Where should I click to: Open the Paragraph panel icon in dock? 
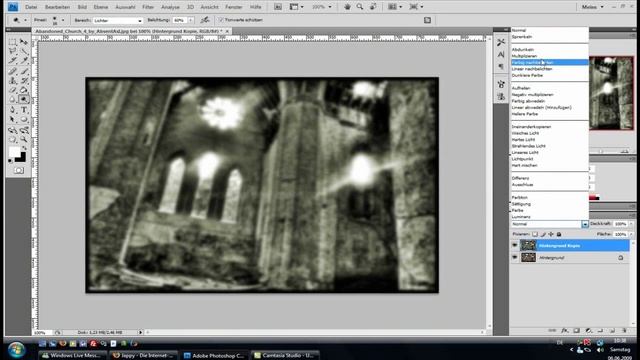pyautogui.click(x=501, y=67)
